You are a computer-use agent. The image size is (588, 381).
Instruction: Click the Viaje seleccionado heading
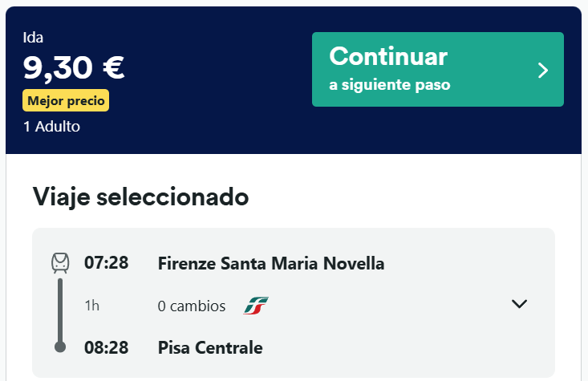point(140,197)
